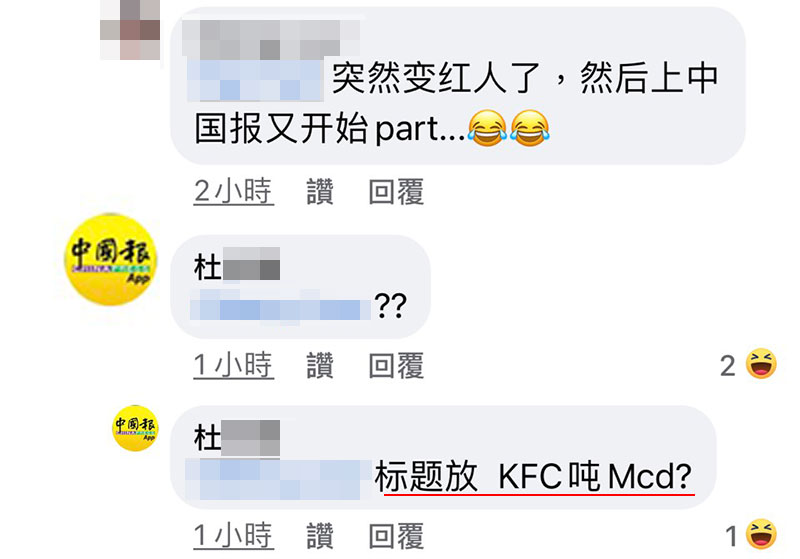This screenshot has height=559, width=800.
Task: Open the 杜 commenter name on the KFC comment
Action: (237, 438)
